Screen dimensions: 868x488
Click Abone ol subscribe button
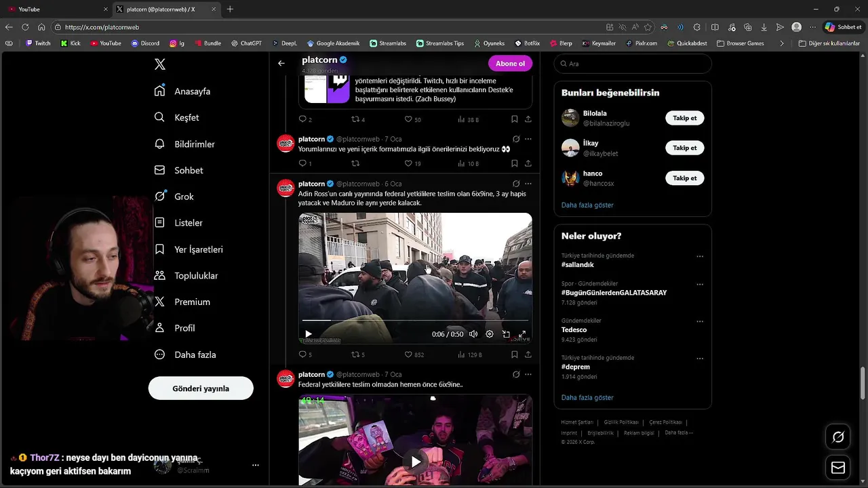coord(510,63)
